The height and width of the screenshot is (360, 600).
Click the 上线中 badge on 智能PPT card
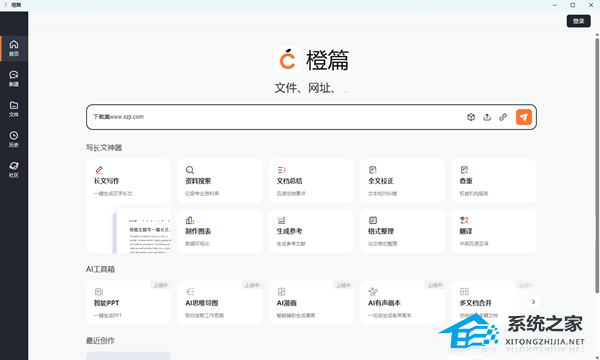click(x=161, y=285)
